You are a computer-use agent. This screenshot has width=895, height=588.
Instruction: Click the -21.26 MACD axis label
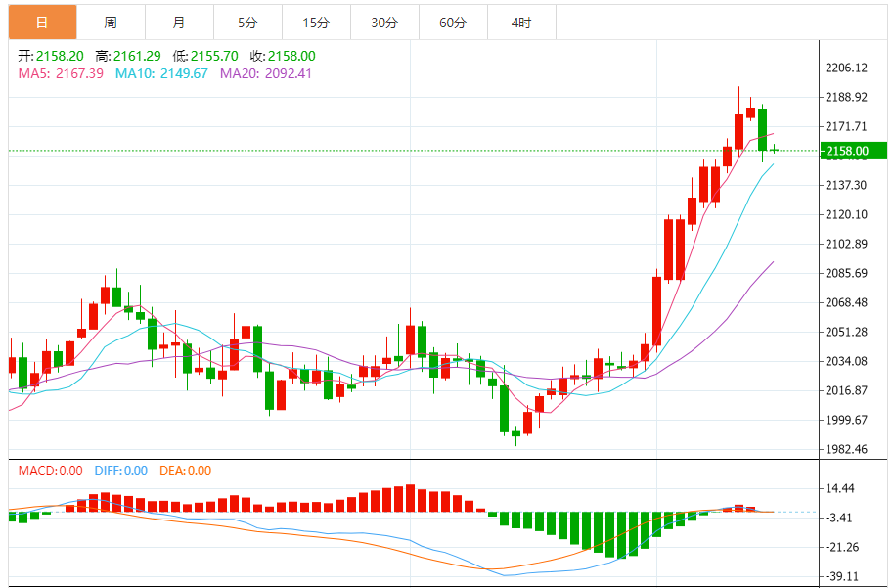842,547
